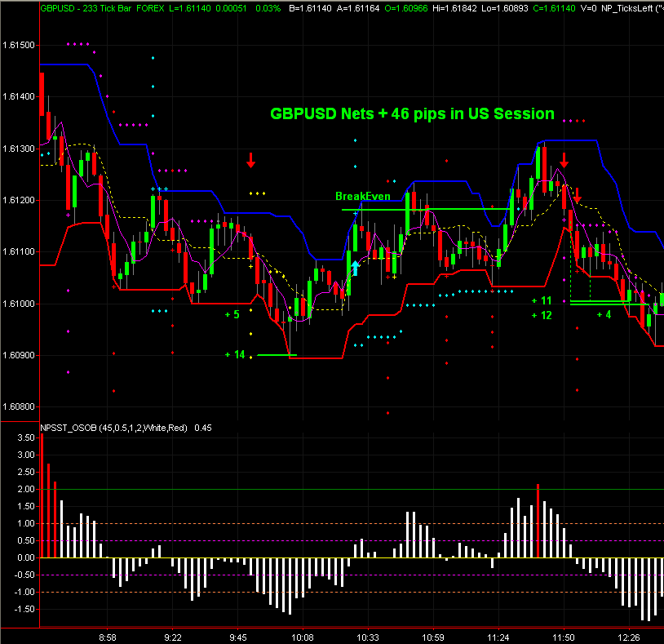Select the 11:24 time axis label
Screen dimensions: 664x644
[x=498, y=637]
